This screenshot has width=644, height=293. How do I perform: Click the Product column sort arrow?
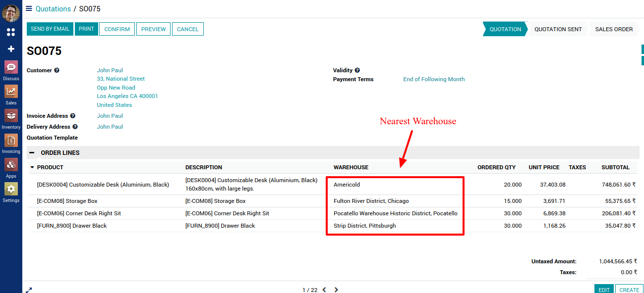(x=33, y=167)
